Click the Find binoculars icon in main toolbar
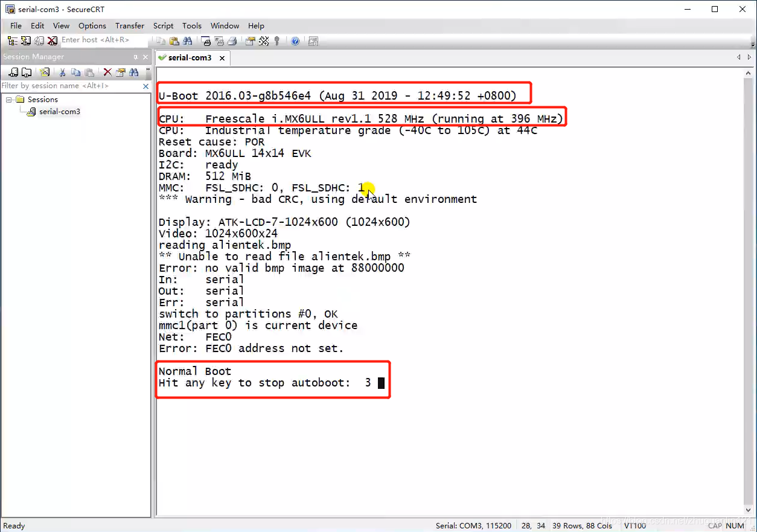757x532 pixels. (188, 41)
